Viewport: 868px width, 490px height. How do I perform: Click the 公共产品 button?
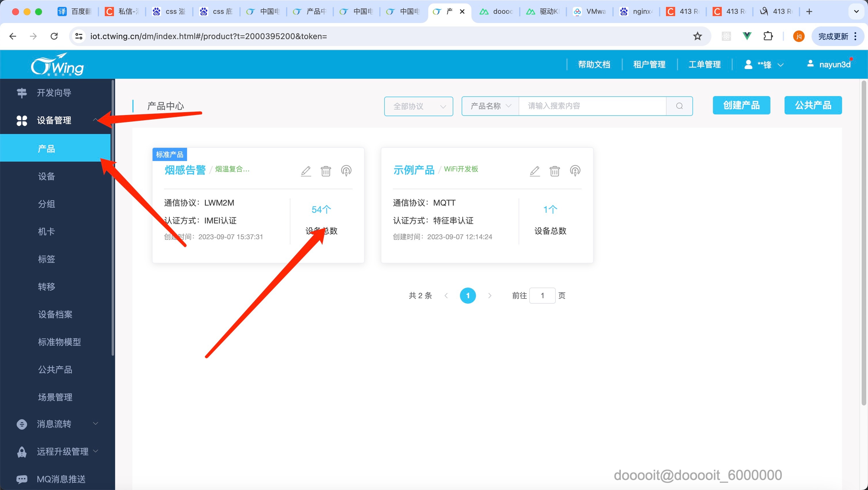pyautogui.click(x=813, y=106)
